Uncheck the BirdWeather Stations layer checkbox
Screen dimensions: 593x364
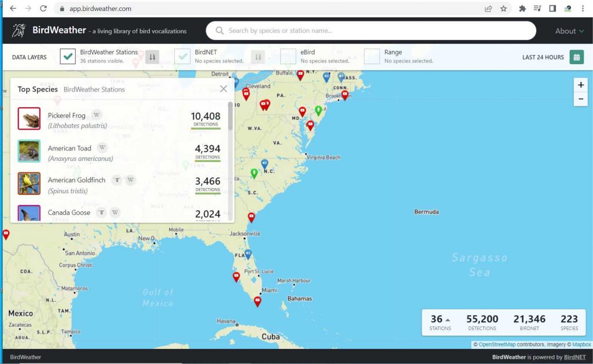click(x=68, y=57)
